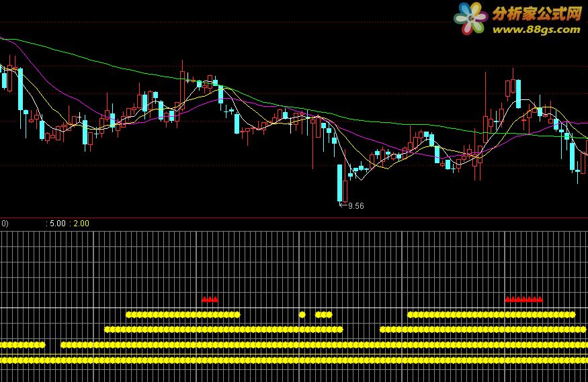
Task: Click the long row of eight red triangles
Action: click(x=524, y=299)
